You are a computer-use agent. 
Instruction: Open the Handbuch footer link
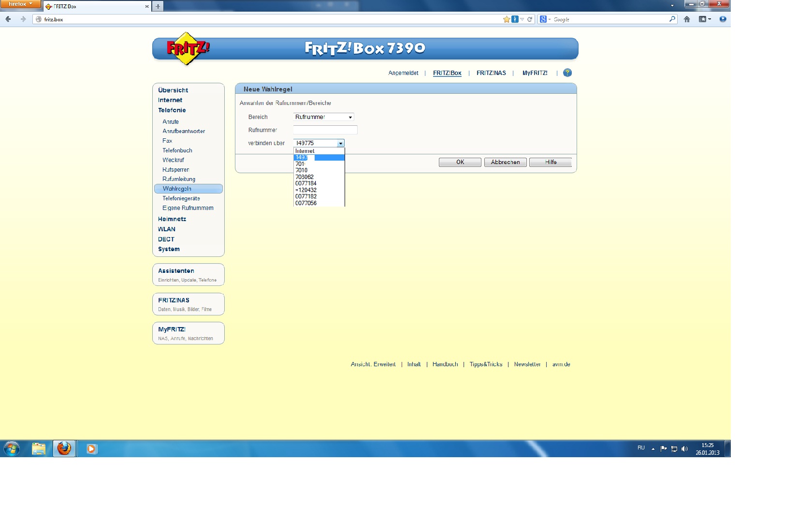(x=445, y=364)
